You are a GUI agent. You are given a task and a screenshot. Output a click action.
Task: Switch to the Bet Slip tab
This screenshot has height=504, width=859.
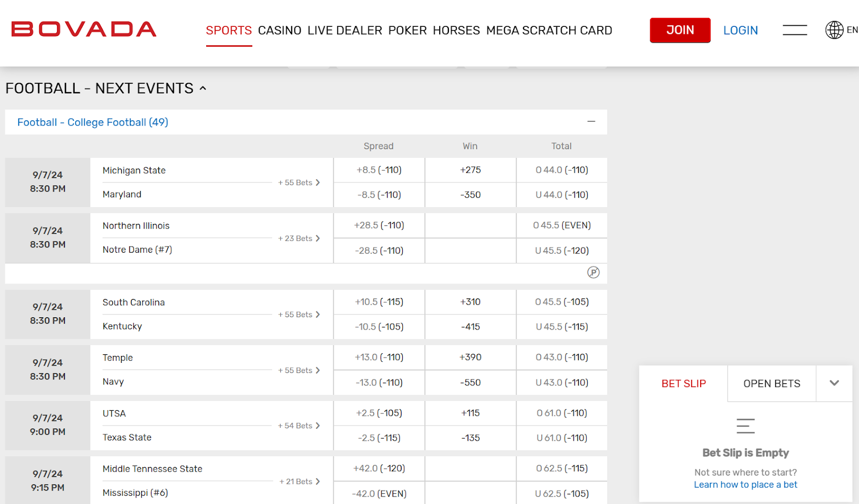(x=683, y=384)
